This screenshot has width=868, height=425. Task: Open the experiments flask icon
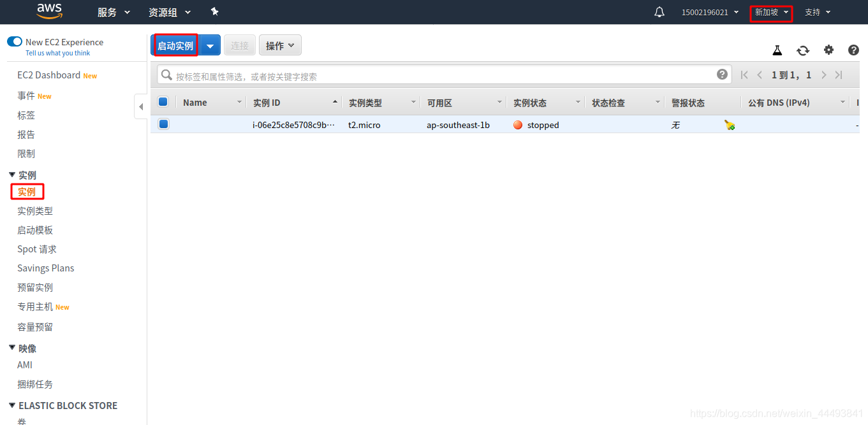[777, 50]
